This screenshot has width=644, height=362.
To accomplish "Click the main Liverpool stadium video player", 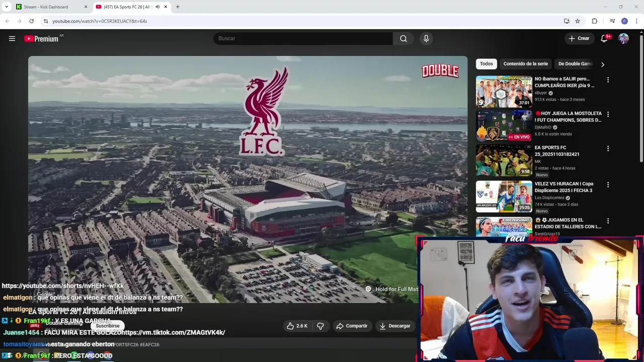I will click(x=248, y=179).
